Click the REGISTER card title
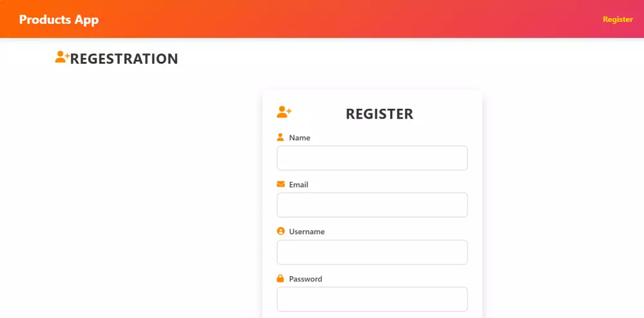Image resolution: width=644 pixels, height=318 pixels. click(379, 114)
